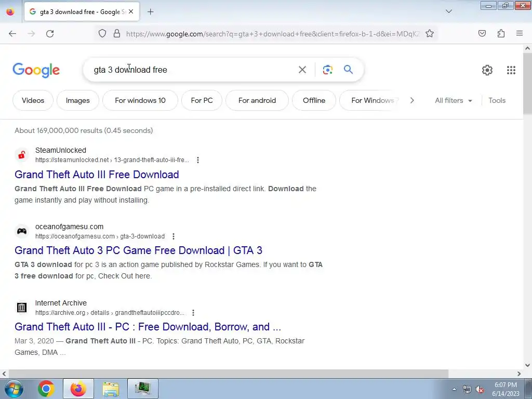The width and height of the screenshot is (532, 399).
Task: View site security padlock info
Action: (x=117, y=34)
